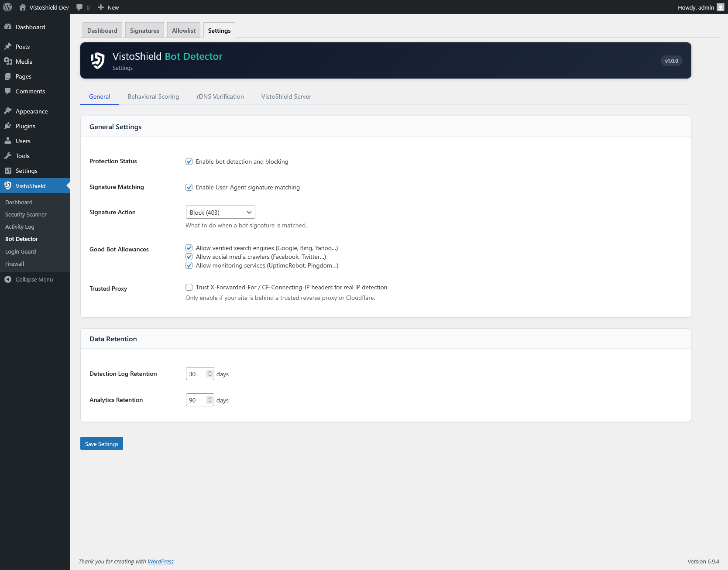This screenshot has width=728, height=570.
Task: Uncheck Allow social media crawlers
Action: 189,257
